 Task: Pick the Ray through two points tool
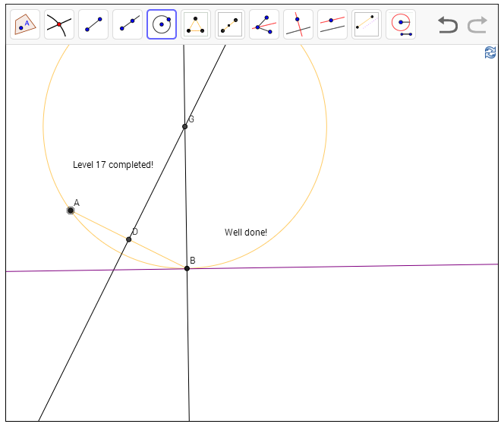pos(128,24)
